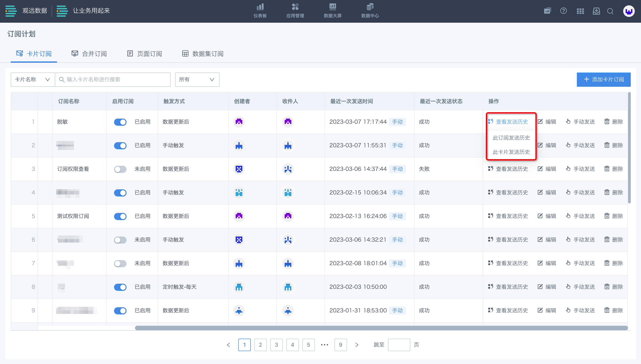Click 编辑 for 订阅权限查看

click(547, 169)
